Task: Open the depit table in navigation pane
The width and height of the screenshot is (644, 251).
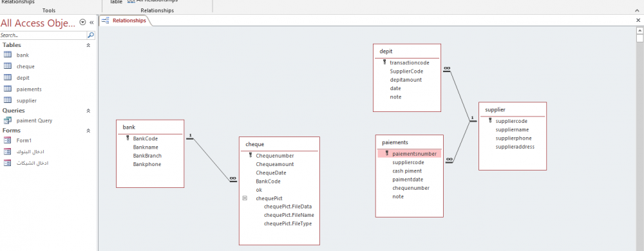Action: coord(23,77)
